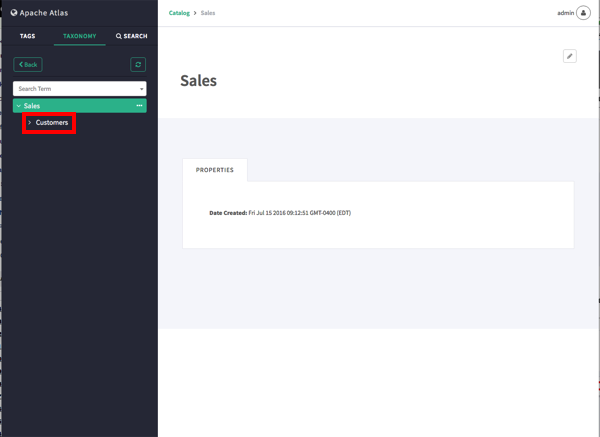This screenshot has width=600, height=437.
Task: Click into the Search Term field
Action: [70, 89]
